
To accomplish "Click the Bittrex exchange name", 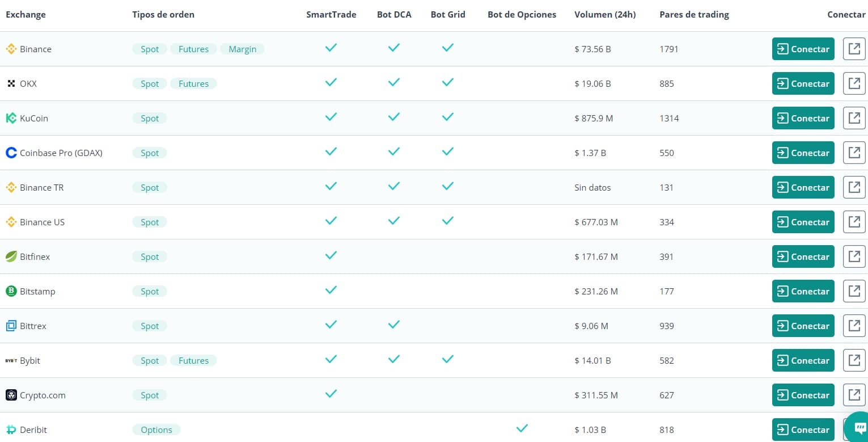I will pyautogui.click(x=33, y=326).
